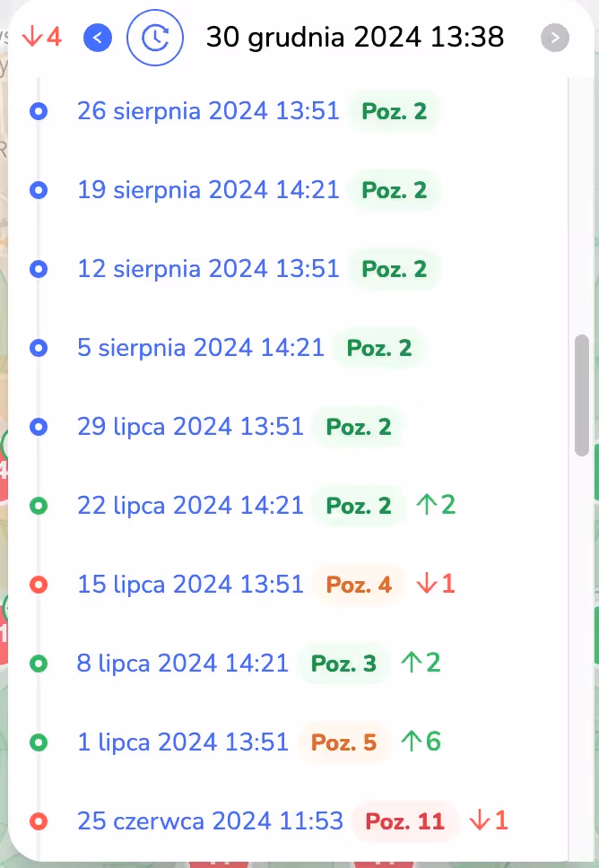This screenshot has width=599, height=868.
Task: Select entry 26 sierpnia 2024 13:51
Action: (208, 110)
